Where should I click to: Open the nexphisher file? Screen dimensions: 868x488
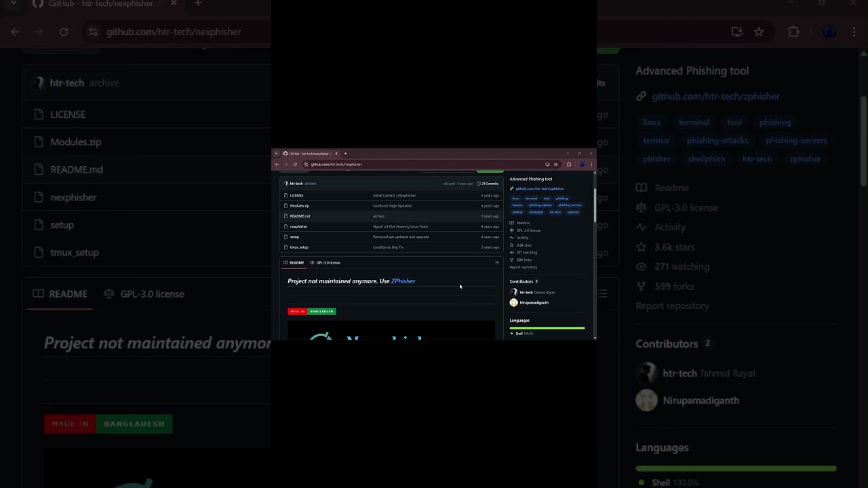click(x=298, y=226)
